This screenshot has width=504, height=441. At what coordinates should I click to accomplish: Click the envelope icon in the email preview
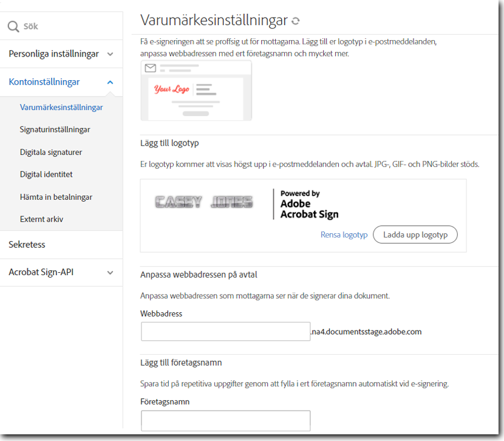(x=151, y=68)
